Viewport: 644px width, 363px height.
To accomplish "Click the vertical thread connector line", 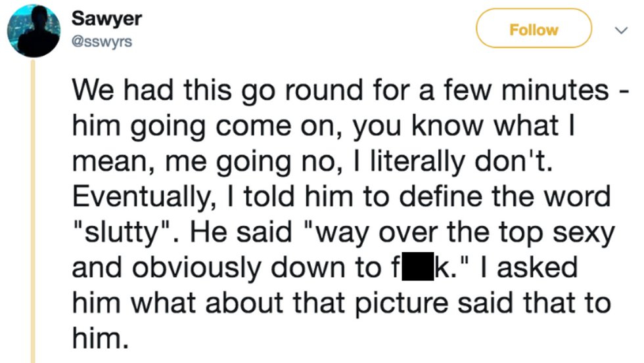I will (33, 210).
